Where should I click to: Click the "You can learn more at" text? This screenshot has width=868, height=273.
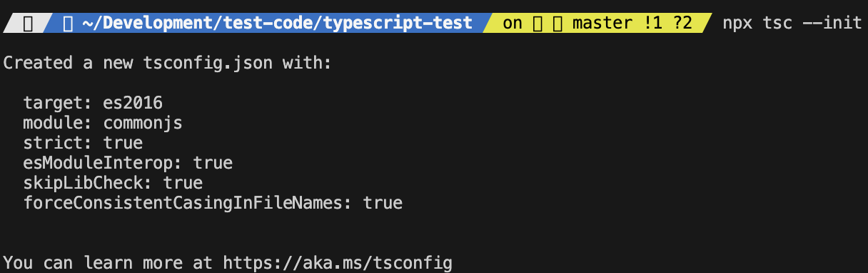point(108,263)
